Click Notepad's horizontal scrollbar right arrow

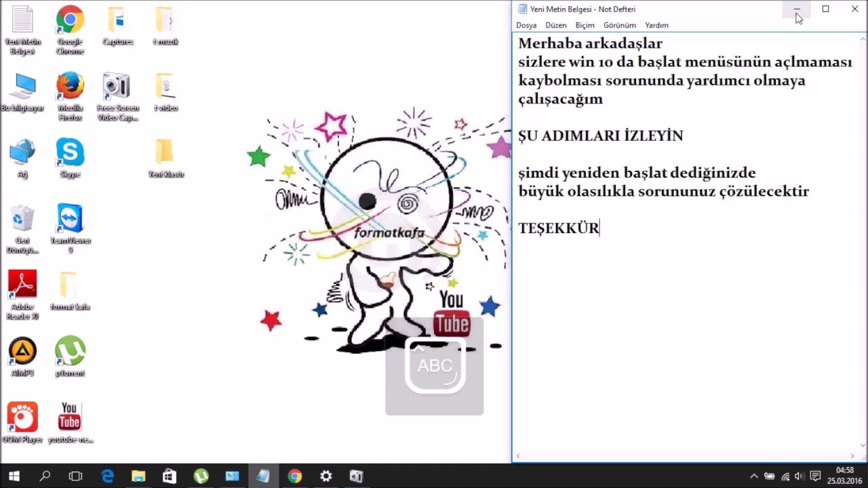(852, 457)
